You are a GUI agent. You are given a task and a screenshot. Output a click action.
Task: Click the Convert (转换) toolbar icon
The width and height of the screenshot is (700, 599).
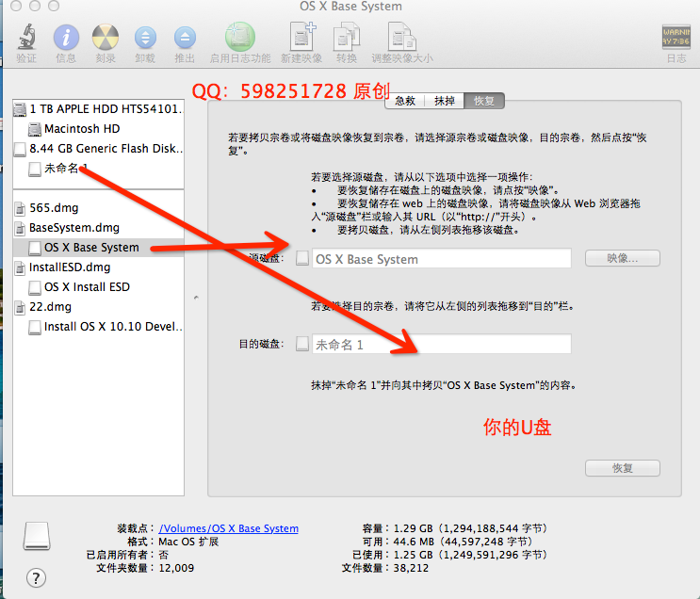347,37
